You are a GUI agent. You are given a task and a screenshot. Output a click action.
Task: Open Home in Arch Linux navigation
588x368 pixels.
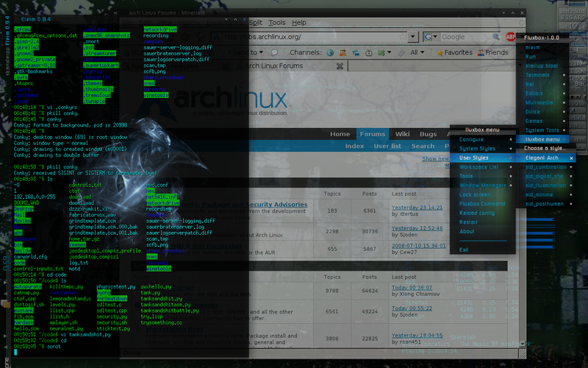coord(340,134)
